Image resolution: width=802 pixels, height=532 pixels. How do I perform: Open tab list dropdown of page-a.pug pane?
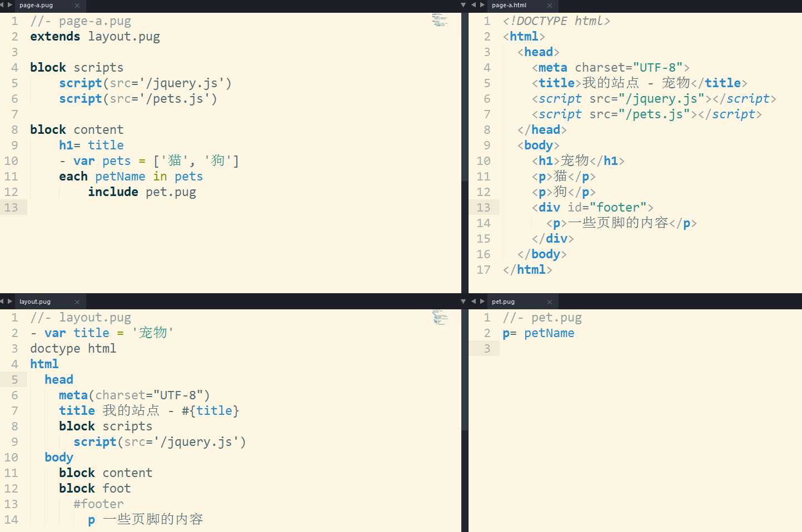[x=464, y=5]
